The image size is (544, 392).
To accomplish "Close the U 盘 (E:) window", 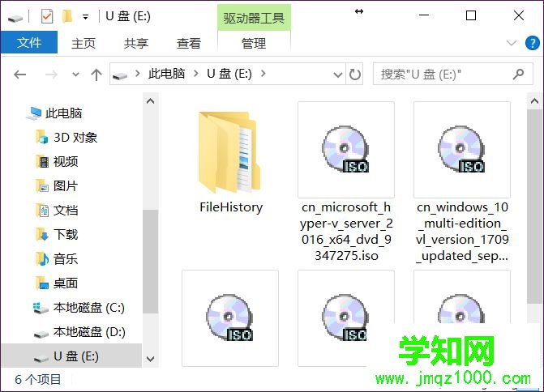I will [x=519, y=15].
